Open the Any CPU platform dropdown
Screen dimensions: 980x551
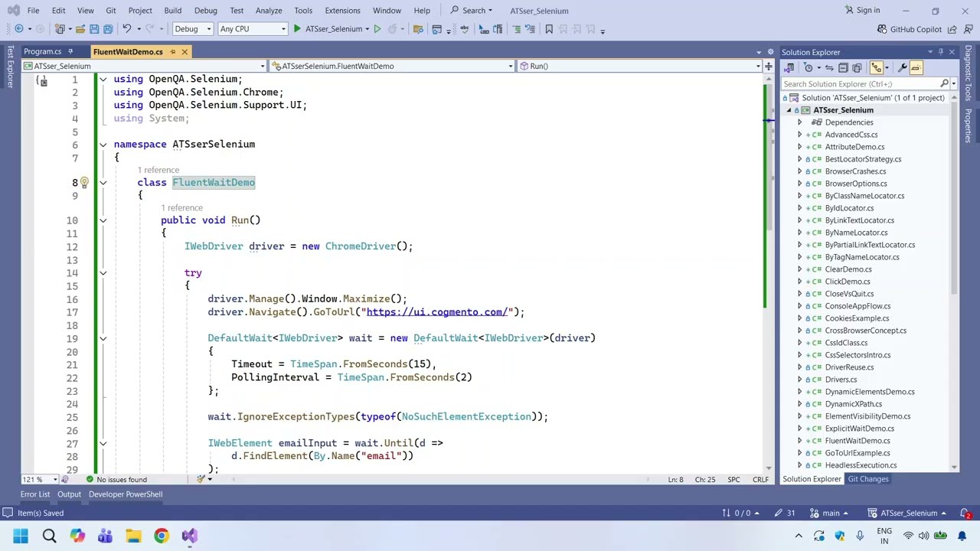pos(252,29)
